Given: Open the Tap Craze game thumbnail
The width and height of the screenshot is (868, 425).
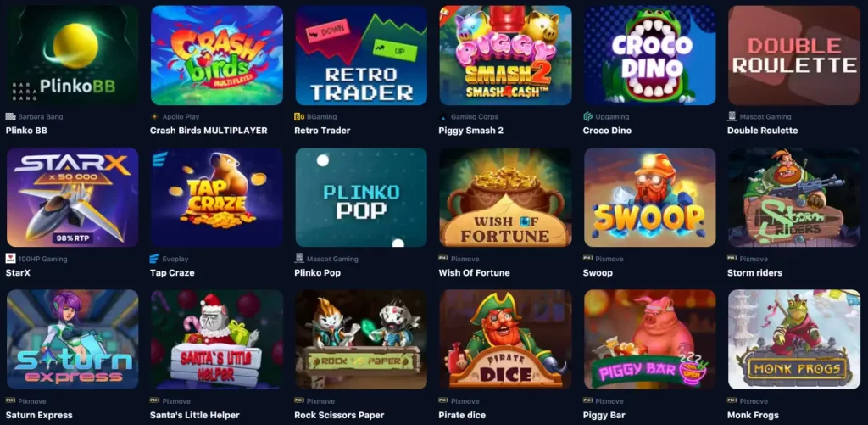Looking at the screenshot, I should (217, 198).
